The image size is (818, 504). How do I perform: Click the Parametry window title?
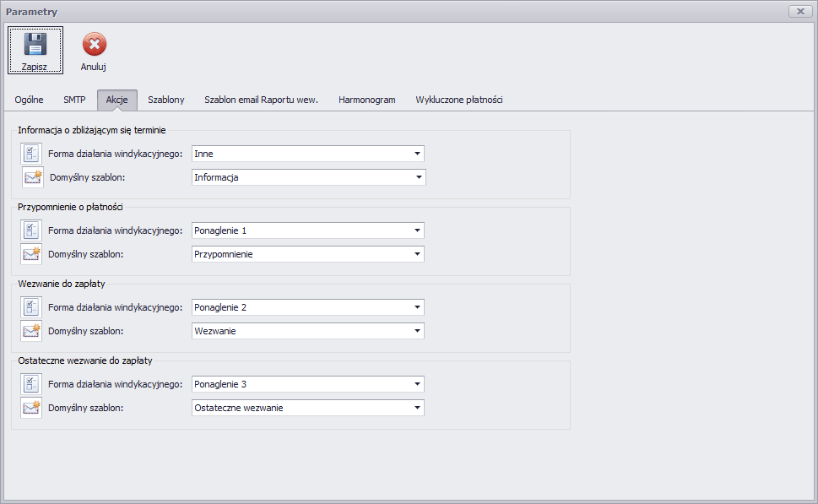click(x=32, y=12)
